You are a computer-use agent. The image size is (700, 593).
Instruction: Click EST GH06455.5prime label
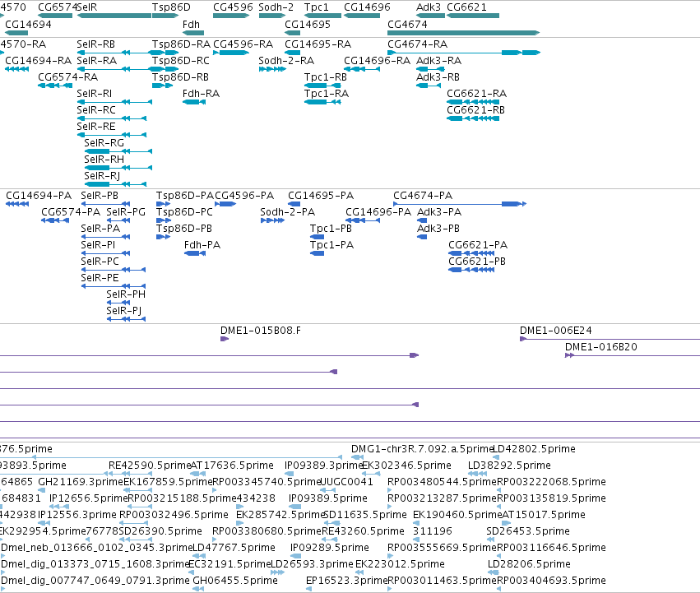(x=235, y=581)
